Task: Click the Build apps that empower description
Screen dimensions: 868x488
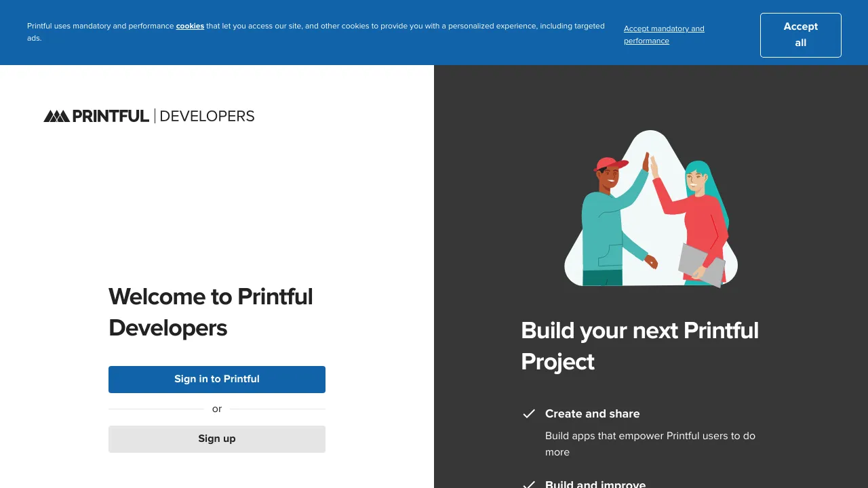Action: 650,444
